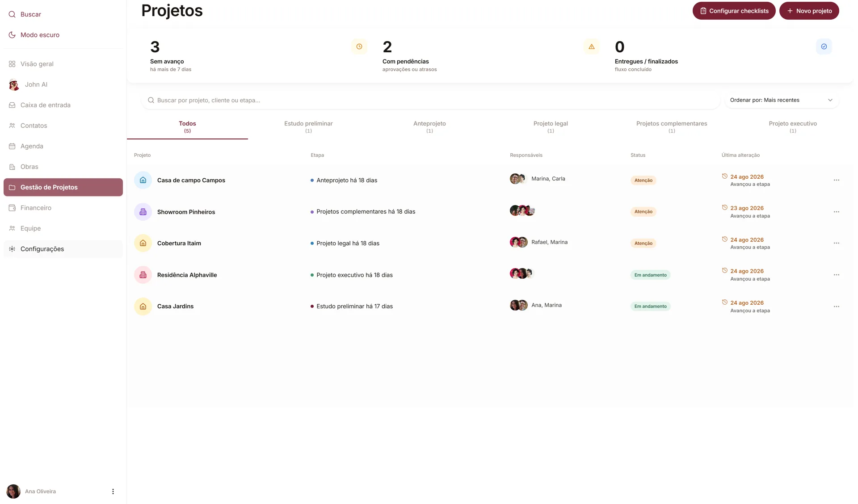Viewport: 858px width, 504px height.
Task: Click Atenção status badge for Showroom Pinheiros
Action: pos(643,212)
